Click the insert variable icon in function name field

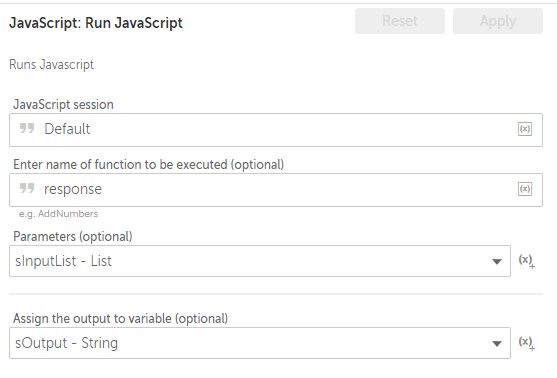(x=525, y=189)
